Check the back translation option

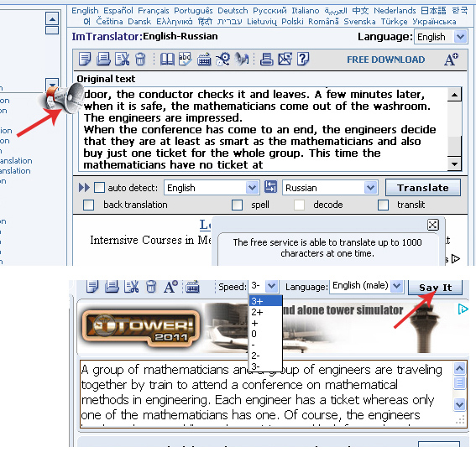click(88, 205)
